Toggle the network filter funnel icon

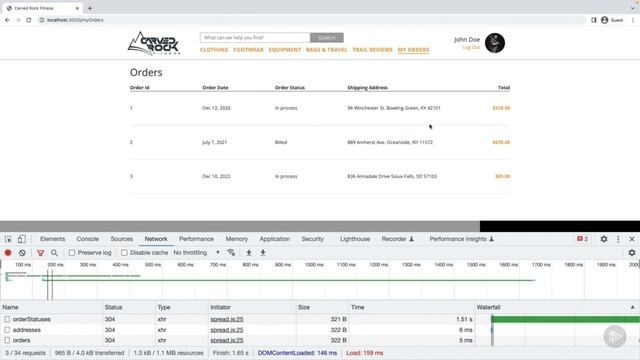pos(40,253)
